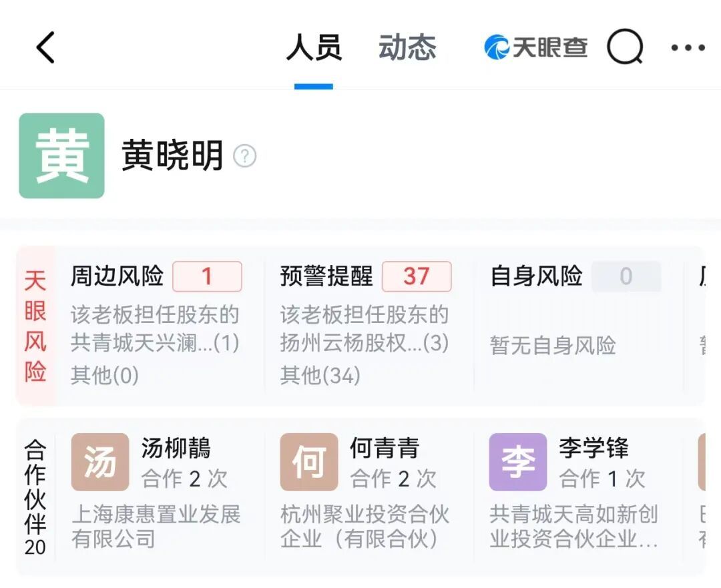Go back with the left arrow
Image resolution: width=721 pixels, height=588 pixels.
point(45,47)
